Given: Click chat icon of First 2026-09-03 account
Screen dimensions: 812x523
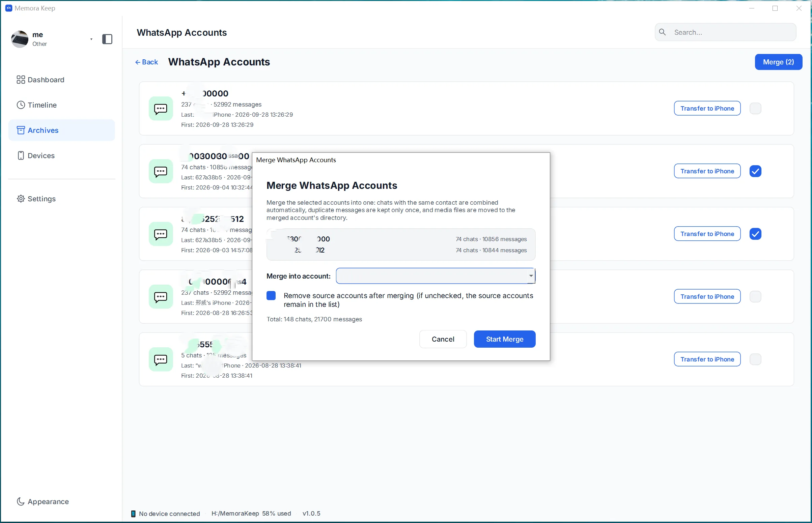Looking at the screenshot, I should (161, 234).
